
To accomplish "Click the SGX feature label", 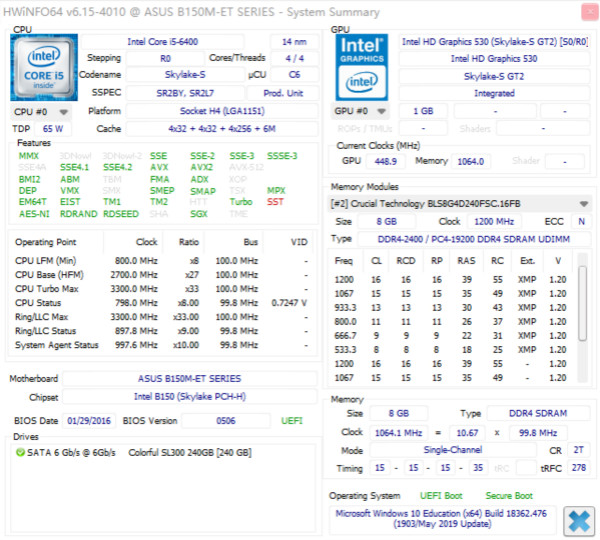I will (x=199, y=214).
